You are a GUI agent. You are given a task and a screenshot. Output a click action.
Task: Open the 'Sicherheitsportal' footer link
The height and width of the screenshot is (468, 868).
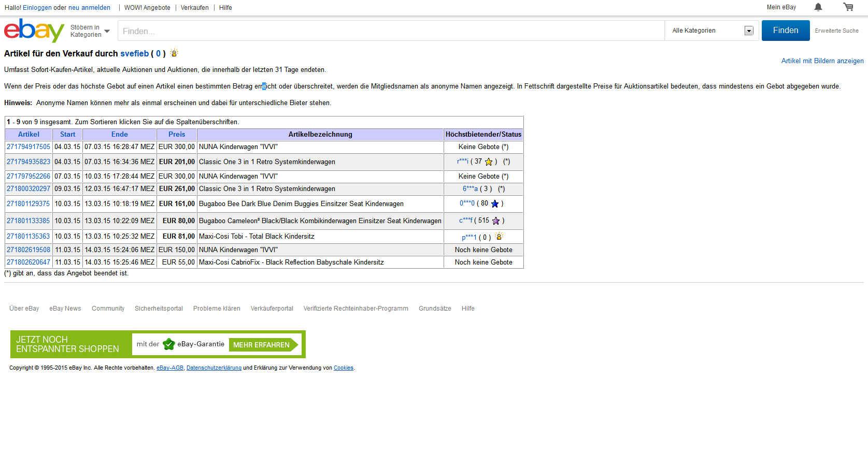pos(159,309)
